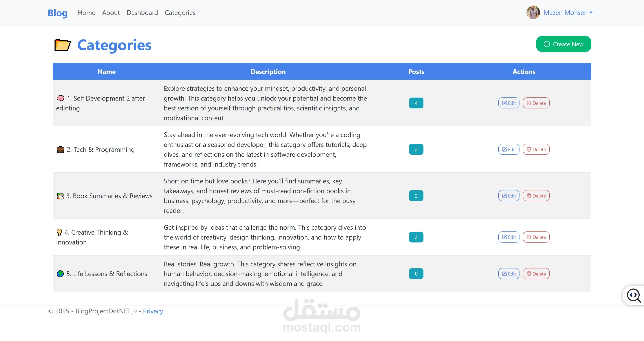The width and height of the screenshot is (644, 341).
Task: Edit Book Summaries & Reviews category
Action: click(509, 195)
